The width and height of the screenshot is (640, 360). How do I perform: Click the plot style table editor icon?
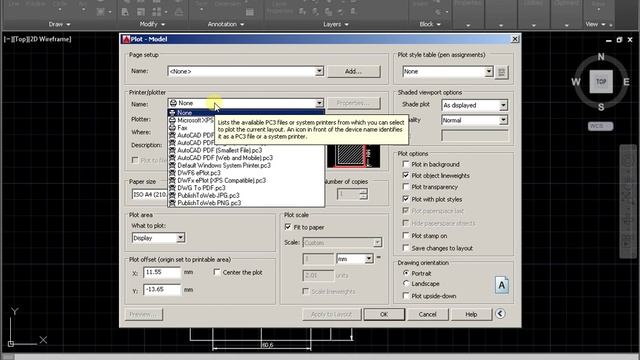(502, 72)
